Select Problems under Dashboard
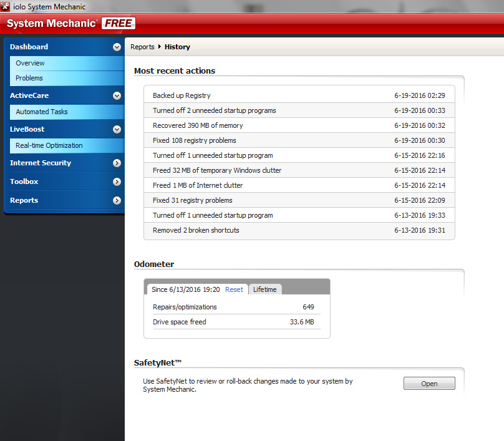504x441 pixels. [x=29, y=79]
